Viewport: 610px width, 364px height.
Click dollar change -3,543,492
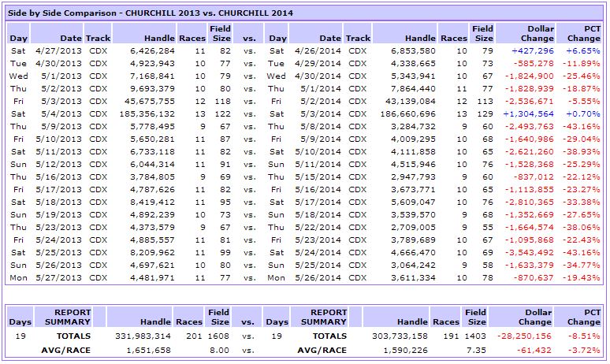(530, 253)
